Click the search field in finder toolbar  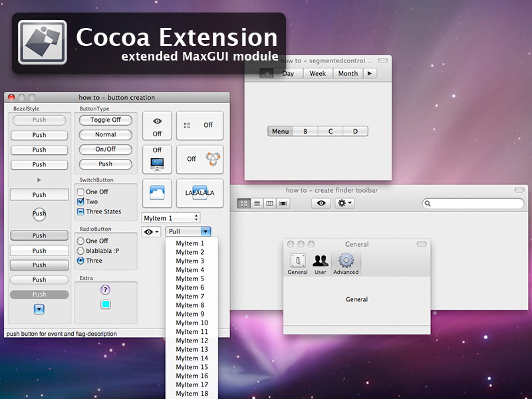click(x=473, y=203)
